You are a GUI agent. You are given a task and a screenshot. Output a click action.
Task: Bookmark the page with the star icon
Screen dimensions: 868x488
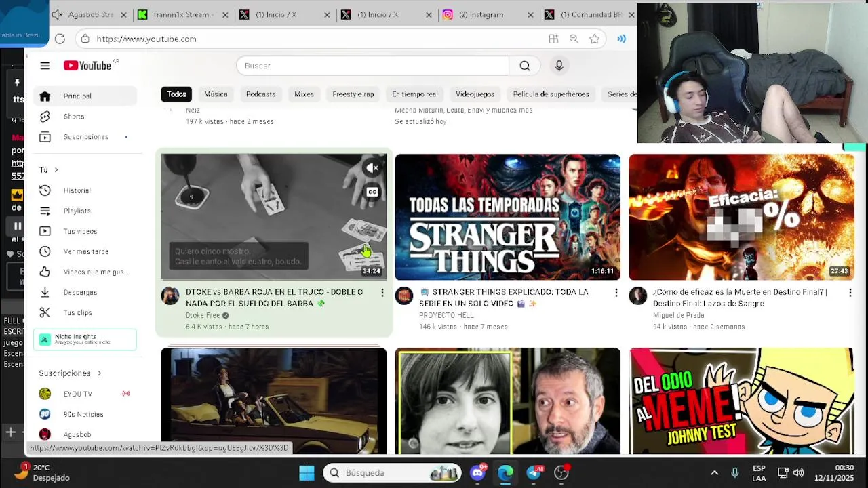594,39
